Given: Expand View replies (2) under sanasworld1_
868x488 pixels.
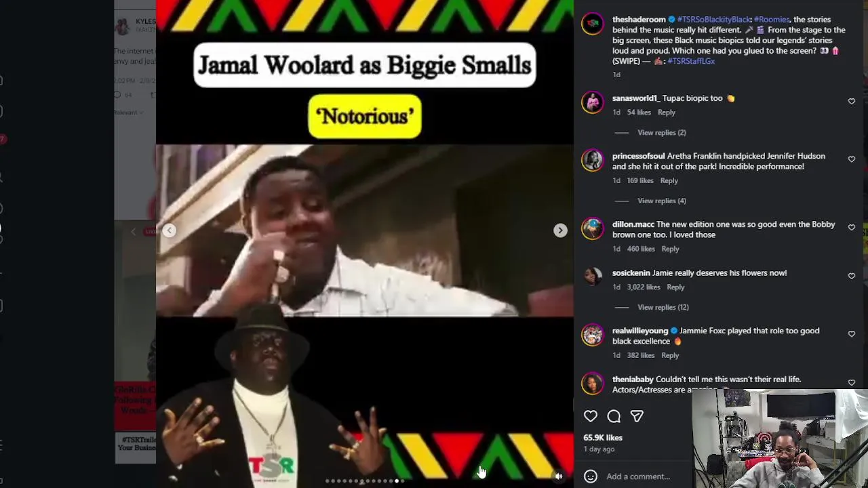Looking at the screenshot, I should [662, 132].
